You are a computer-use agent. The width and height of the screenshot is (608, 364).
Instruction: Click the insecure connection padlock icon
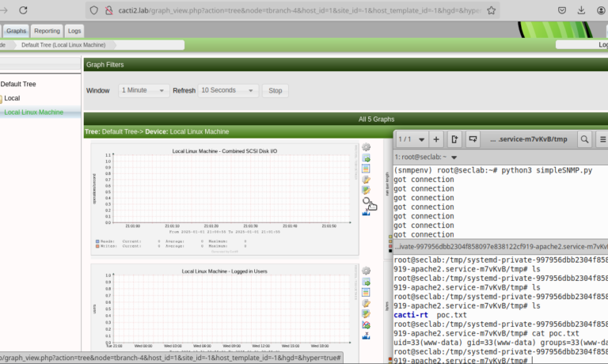coord(109,10)
